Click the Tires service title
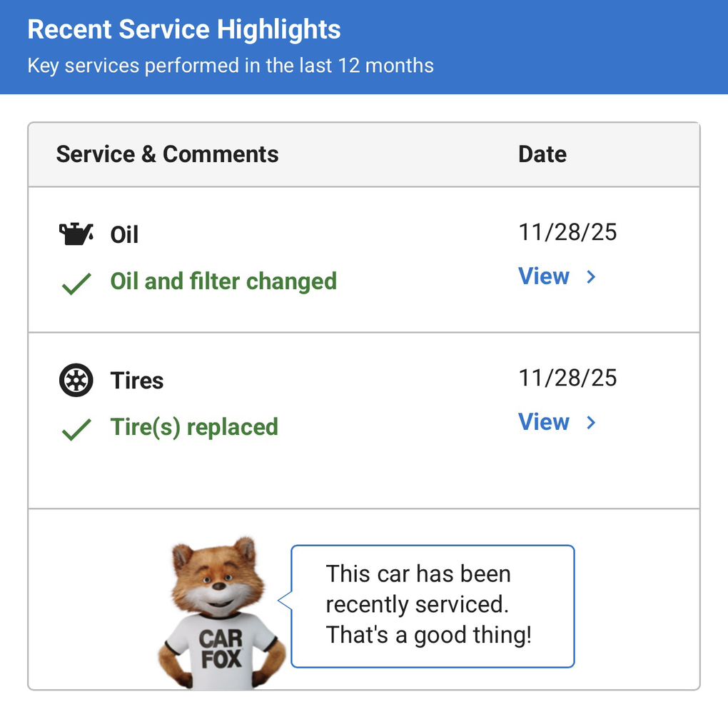 (x=137, y=381)
